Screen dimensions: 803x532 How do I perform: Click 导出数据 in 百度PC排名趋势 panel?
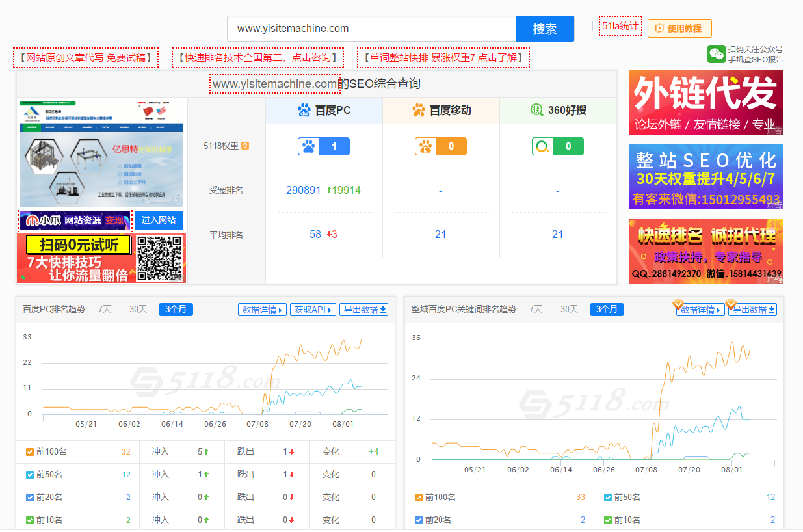pos(364,310)
